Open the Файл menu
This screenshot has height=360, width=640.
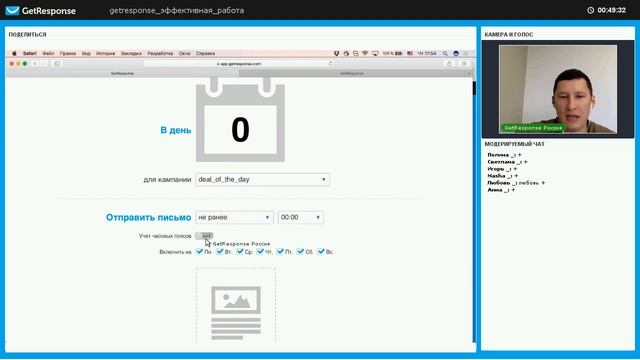48,53
